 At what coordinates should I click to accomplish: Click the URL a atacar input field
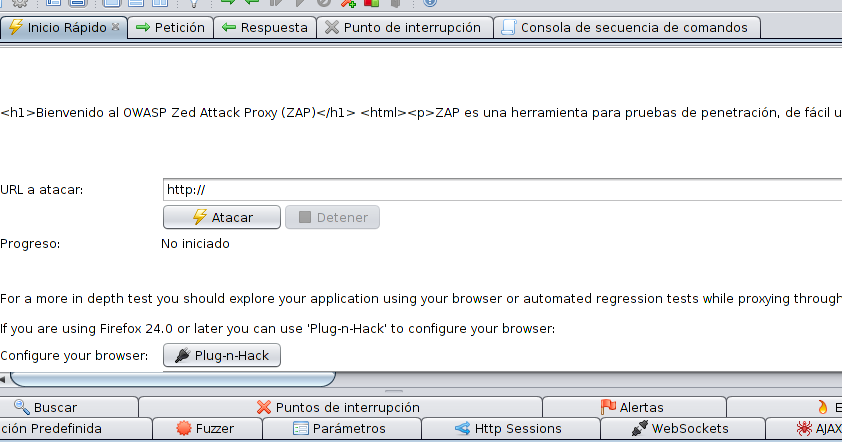(x=502, y=190)
